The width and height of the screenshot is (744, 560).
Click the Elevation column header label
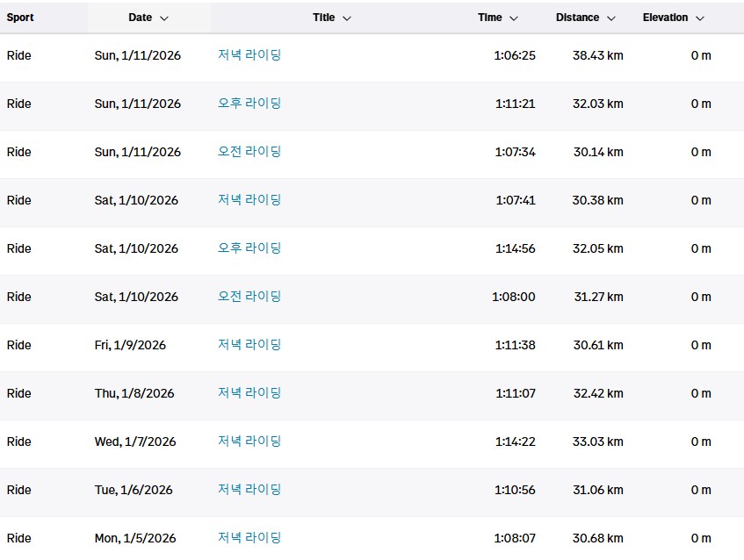(665, 18)
